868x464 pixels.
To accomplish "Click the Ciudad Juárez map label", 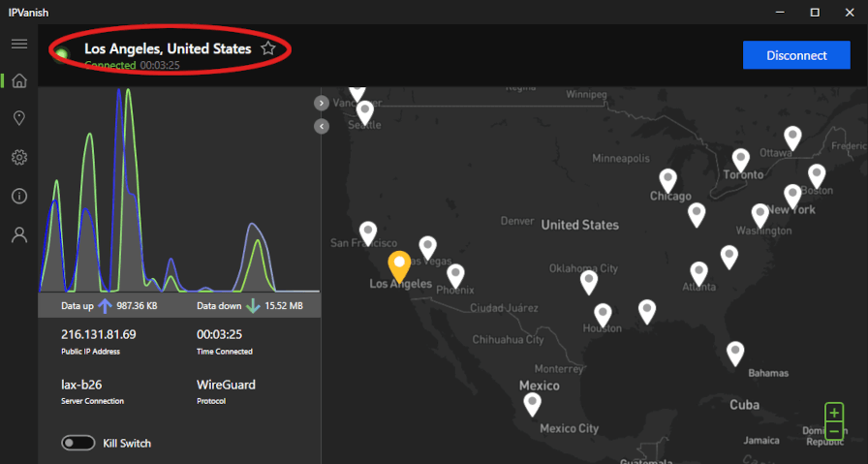I will click(504, 308).
